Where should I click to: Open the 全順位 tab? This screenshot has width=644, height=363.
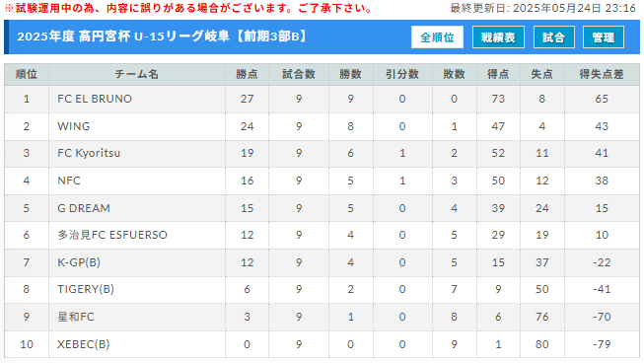437,37
